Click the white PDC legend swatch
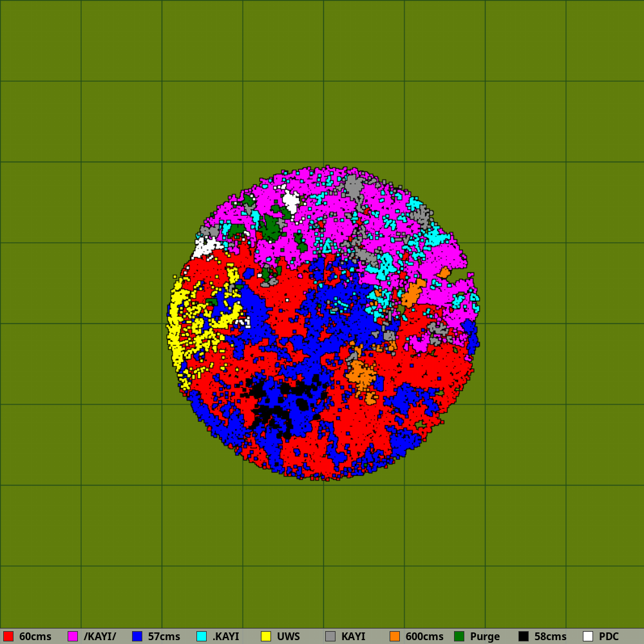This screenshot has height=644, width=644. point(588,636)
